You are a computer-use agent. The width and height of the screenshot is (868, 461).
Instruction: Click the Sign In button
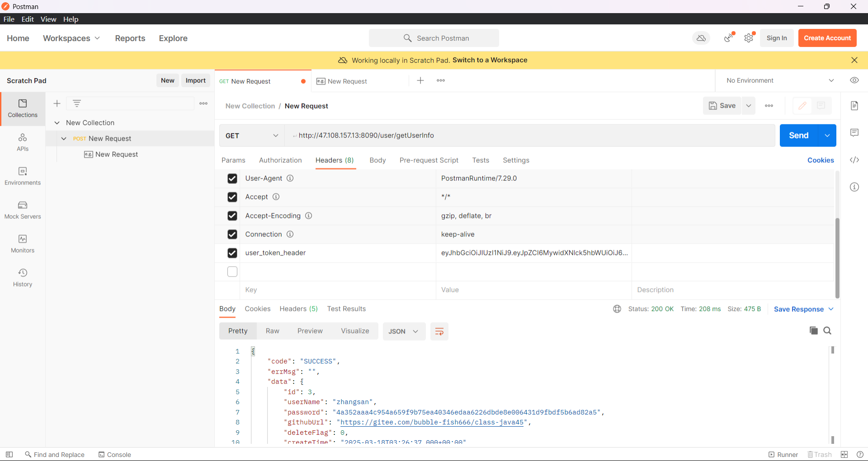(777, 38)
